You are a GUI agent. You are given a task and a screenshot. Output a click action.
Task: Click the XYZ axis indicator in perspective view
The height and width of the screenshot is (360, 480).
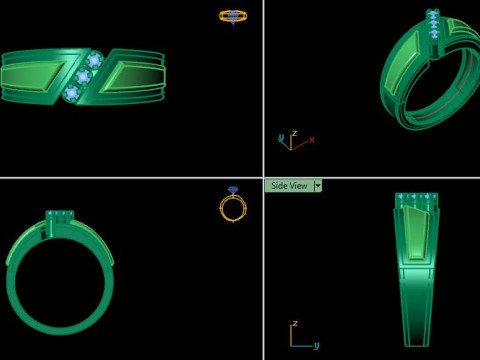[296, 140]
